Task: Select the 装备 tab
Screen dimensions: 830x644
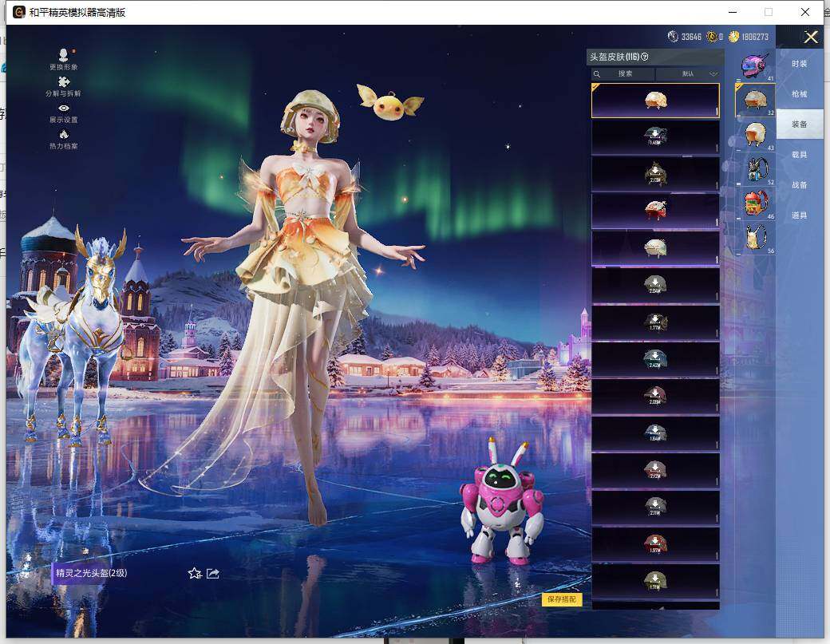Action: [x=800, y=124]
